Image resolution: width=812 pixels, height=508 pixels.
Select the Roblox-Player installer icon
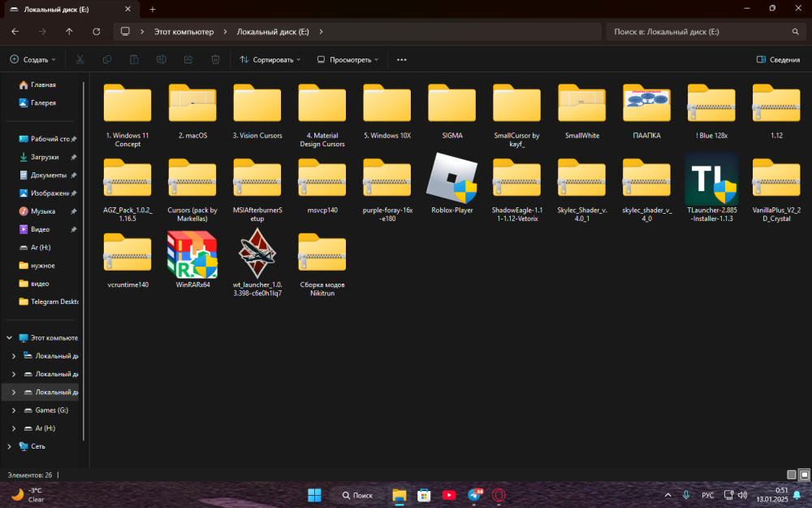tap(452, 179)
